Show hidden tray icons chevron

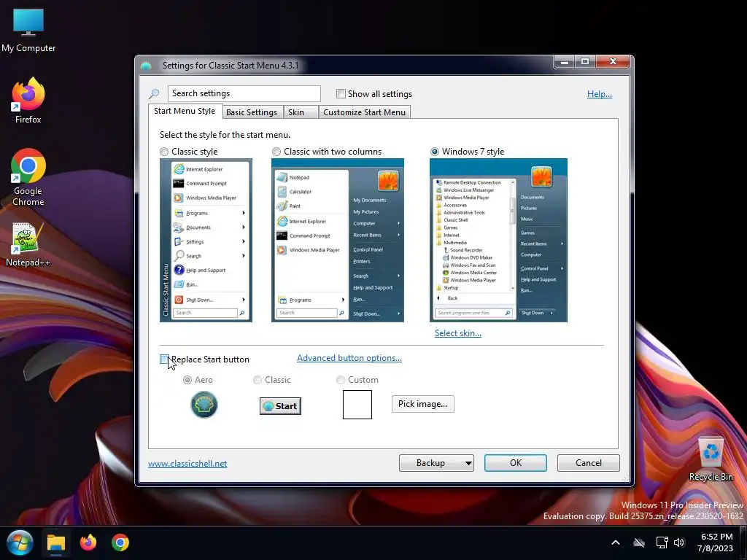616,542
